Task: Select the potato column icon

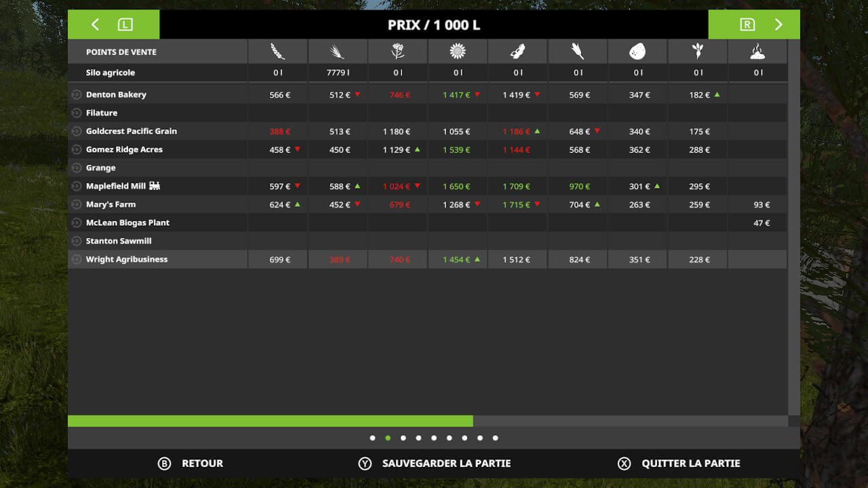Action: [637, 52]
